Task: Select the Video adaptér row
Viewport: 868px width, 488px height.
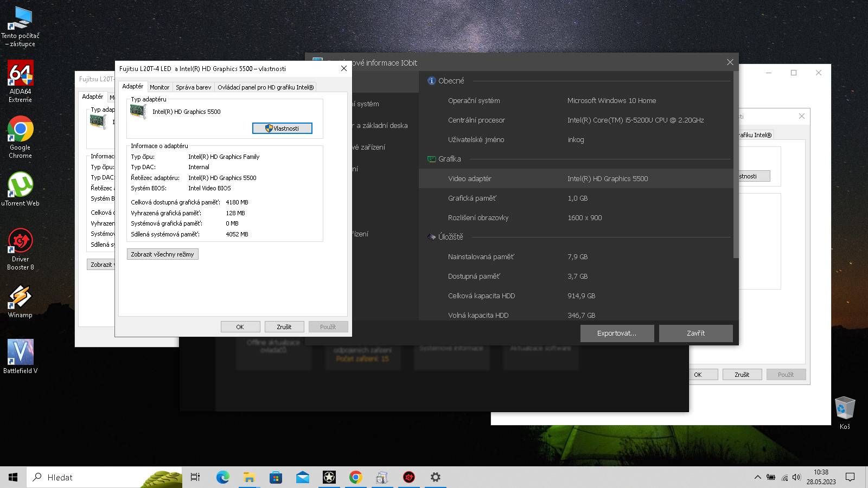Action: (575, 178)
